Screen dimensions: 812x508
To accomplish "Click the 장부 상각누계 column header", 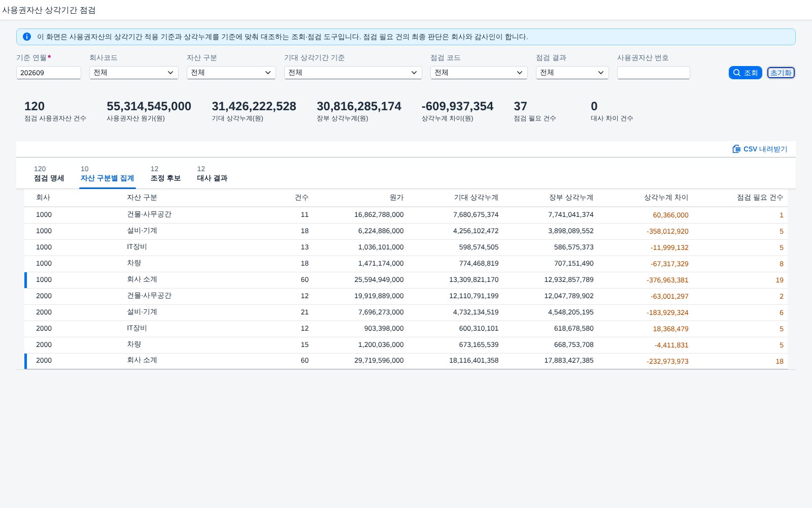I will pos(571,197).
